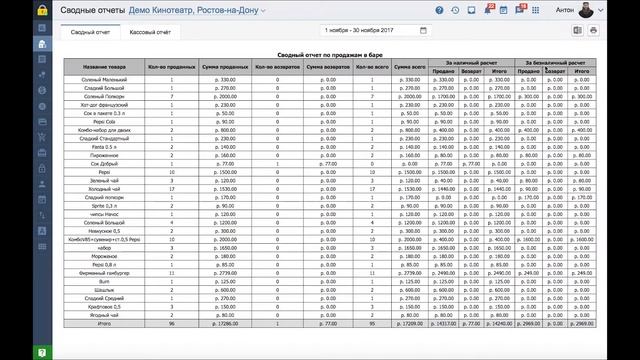Click the Кол-во возвратов column header
Viewport: 640px width, 360px height.
click(278, 67)
